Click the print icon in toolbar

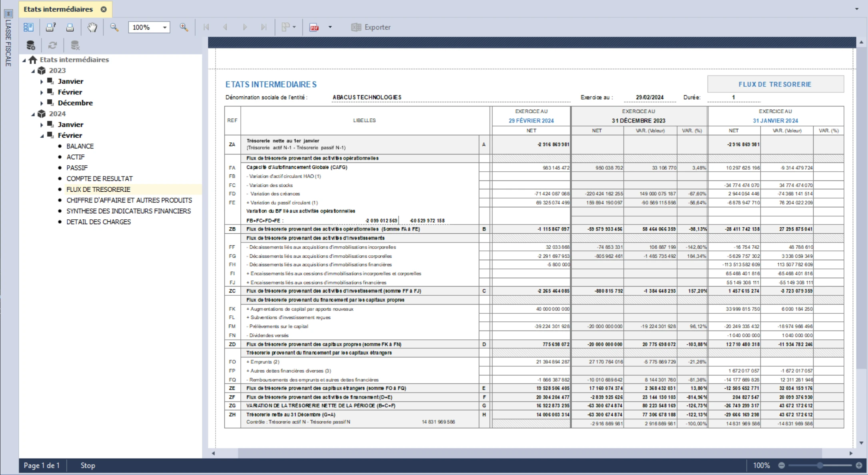(x=50, y=27)
